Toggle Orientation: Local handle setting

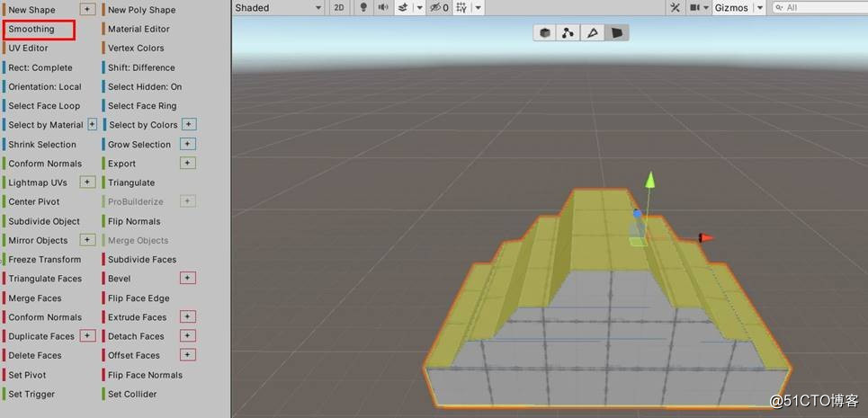coord(44,87)
